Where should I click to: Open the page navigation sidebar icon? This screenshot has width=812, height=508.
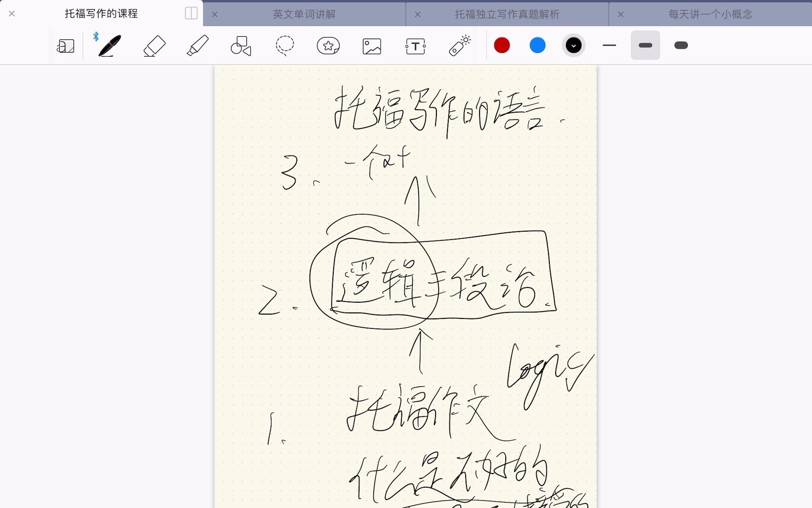point(66,45)
